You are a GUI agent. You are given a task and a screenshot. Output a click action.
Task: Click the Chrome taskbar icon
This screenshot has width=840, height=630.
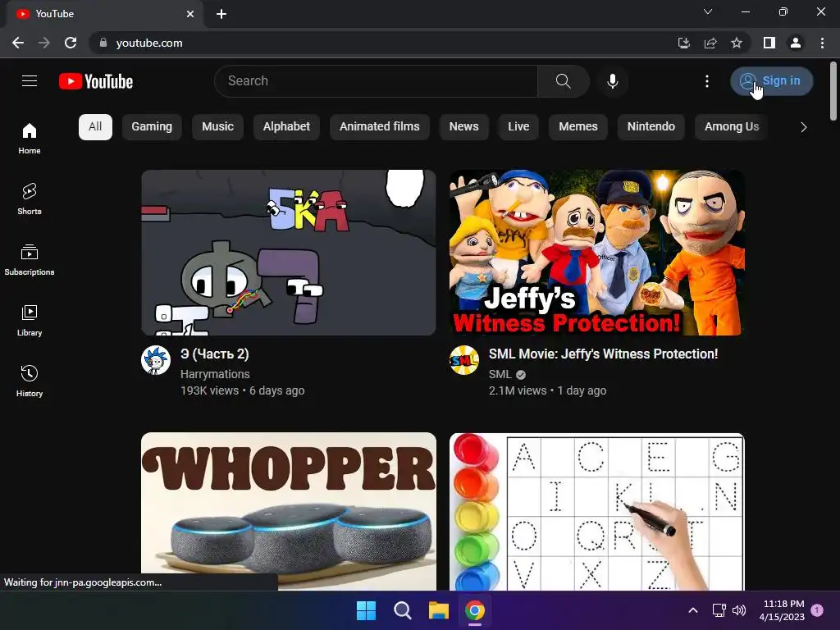pyautogui.click(x=475, y=610)
